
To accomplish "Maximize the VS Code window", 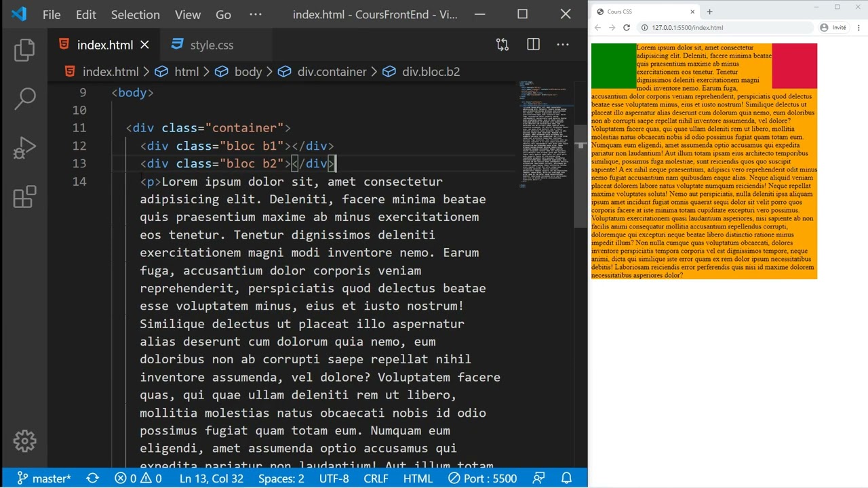I will click(x=522, y=14).
